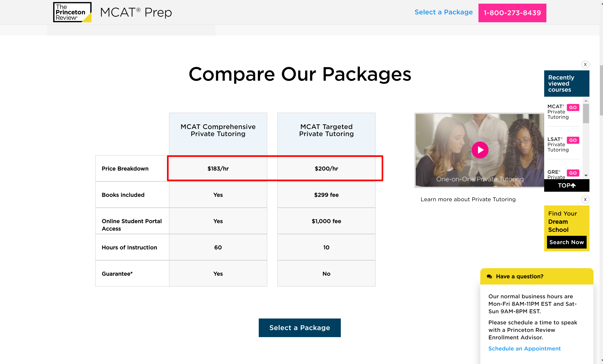This screenshot has height=364, width=603.
Task: Click the TOP arrow to scroll up
Action: click(567, 185)
